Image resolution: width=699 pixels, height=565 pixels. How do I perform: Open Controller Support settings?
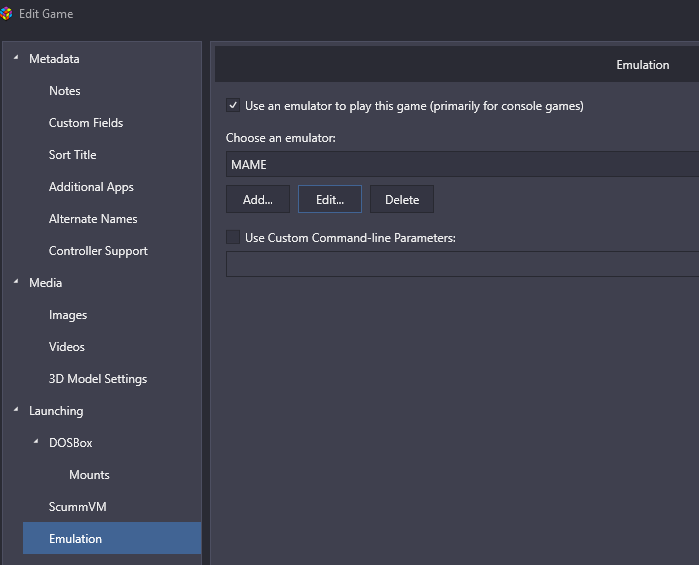pos(98,251)
